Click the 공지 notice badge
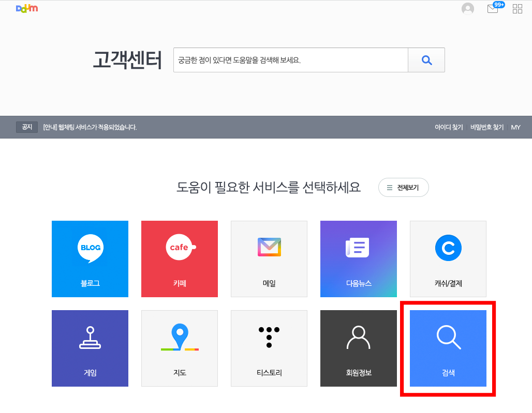Image resolution: width=532 pixels, height=413 pixels. point(27,127)
